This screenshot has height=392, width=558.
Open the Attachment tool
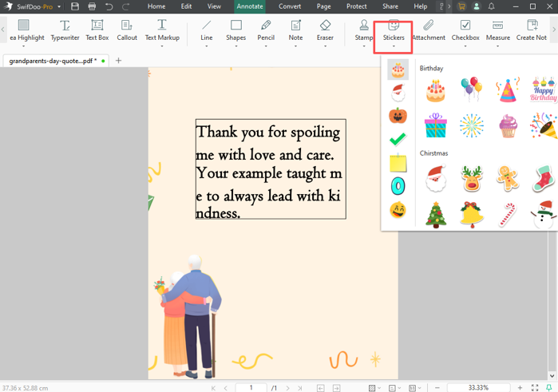tap(429, 30)
